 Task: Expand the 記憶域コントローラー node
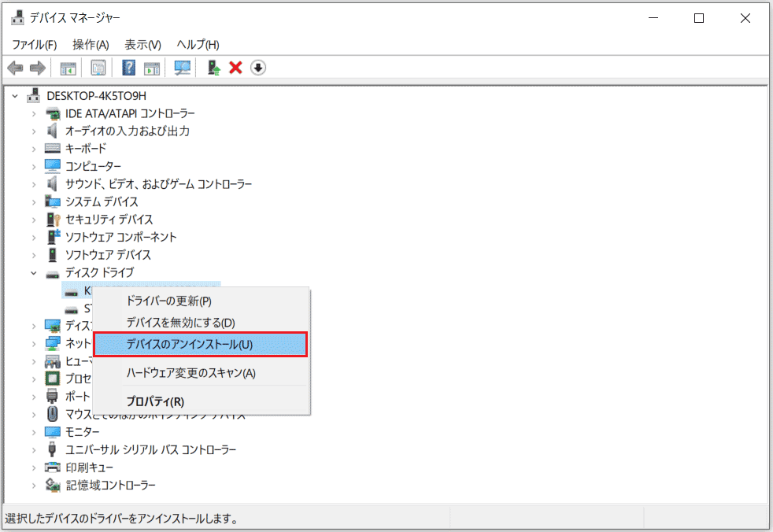tap(34, 486)
